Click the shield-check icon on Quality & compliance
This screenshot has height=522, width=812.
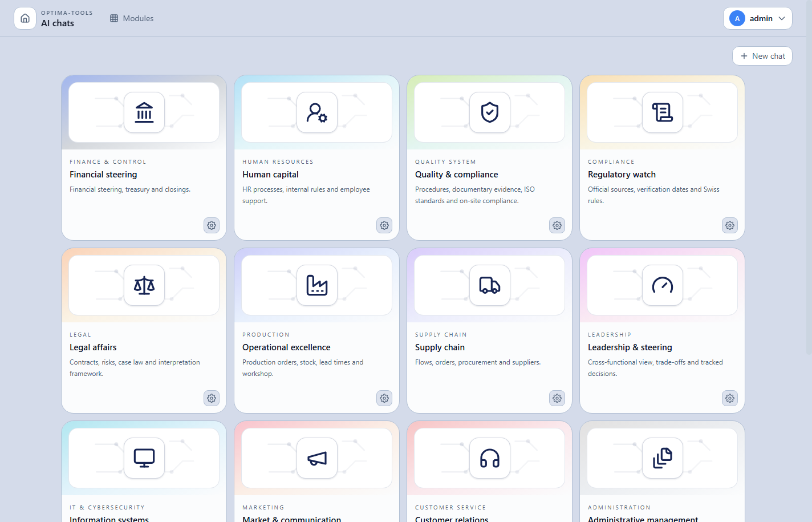(x=490, y=112)
